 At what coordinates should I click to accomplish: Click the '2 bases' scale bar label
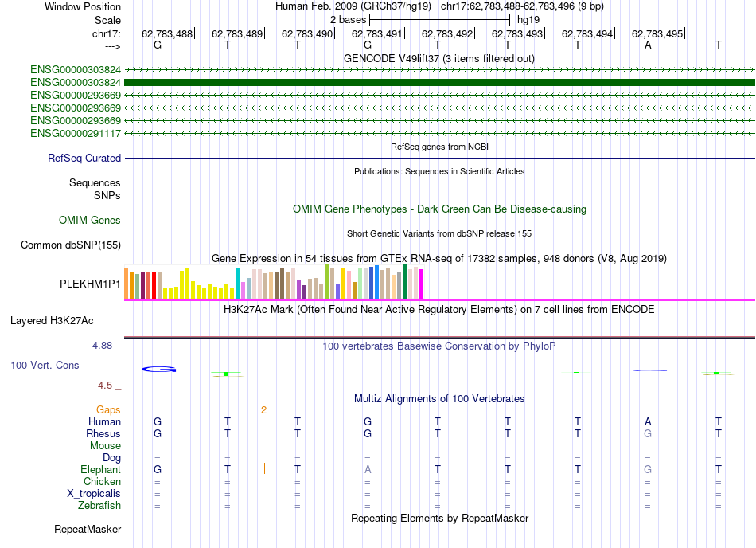[x=348, y=20]
